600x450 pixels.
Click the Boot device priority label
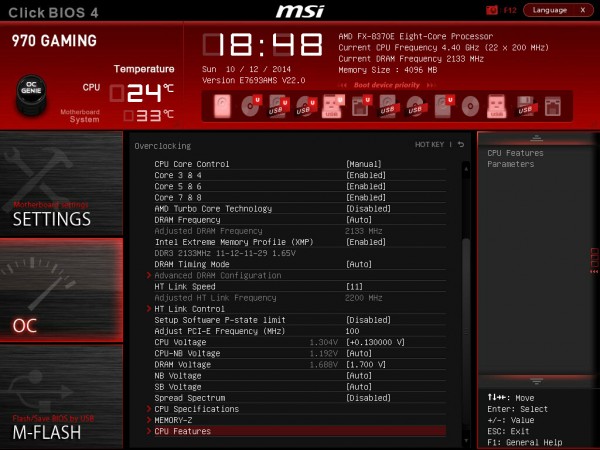(x=386, y=85)
